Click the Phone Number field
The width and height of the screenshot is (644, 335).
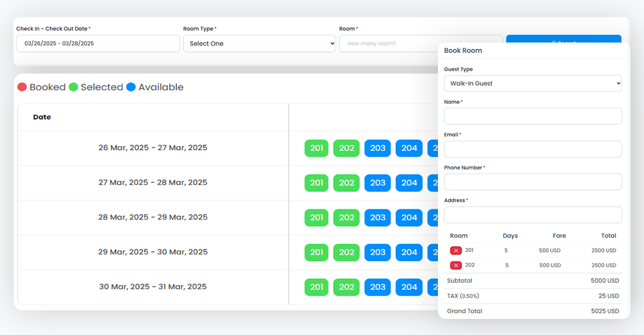[533, 182]
